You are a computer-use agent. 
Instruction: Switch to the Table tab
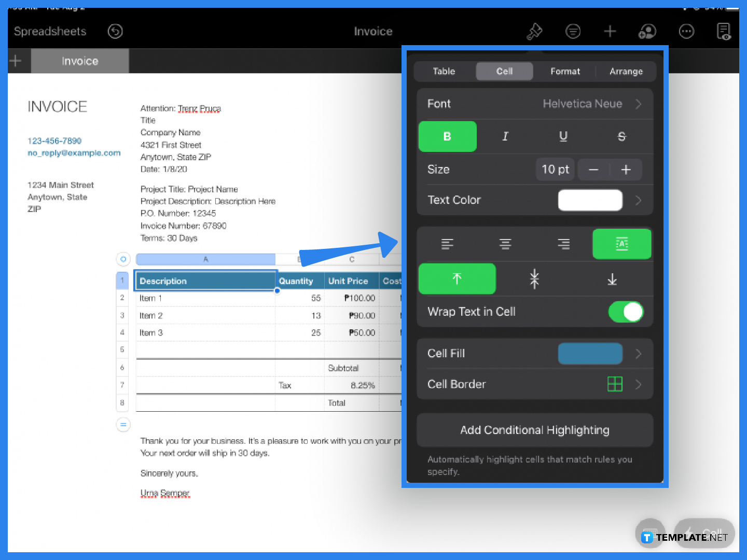pyautogui.click(x=444, y=72)
